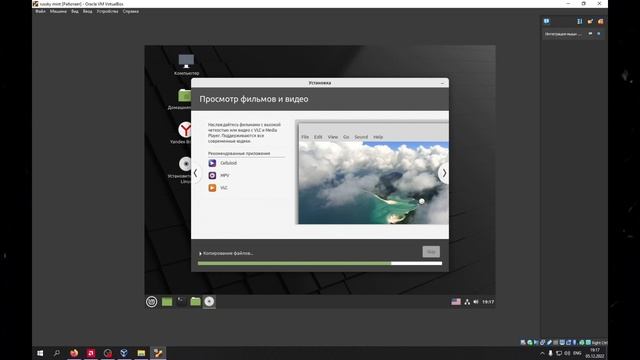This screenshot has width=640, height=360.
Task: Click show desktop green panel icon
Action: (167, 302)
